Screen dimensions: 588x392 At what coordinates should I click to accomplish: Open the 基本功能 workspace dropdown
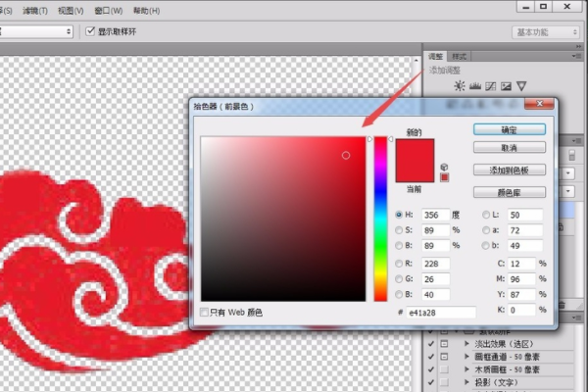tap(547, 31)
